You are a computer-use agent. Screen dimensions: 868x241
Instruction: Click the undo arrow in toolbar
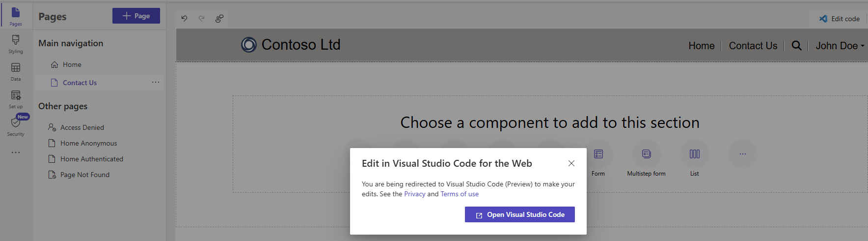[184, 19]
